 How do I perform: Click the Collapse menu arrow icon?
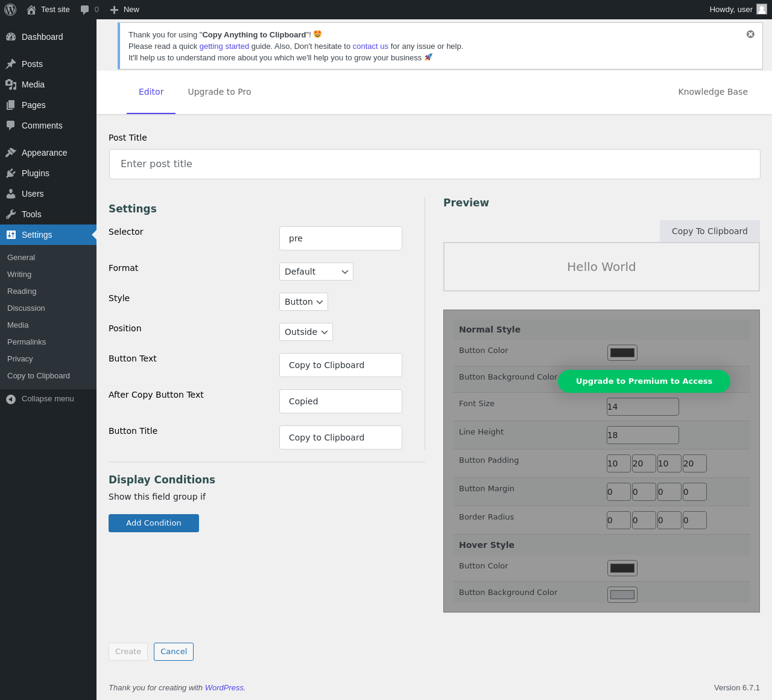click(11, 399)
